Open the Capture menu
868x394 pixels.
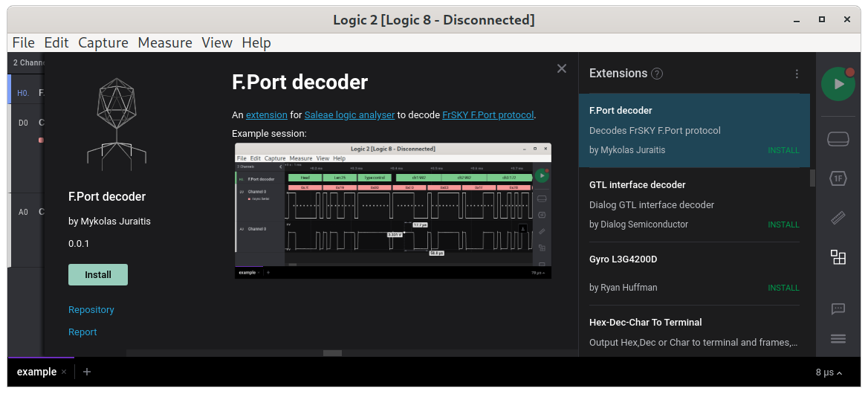point(103,42)
